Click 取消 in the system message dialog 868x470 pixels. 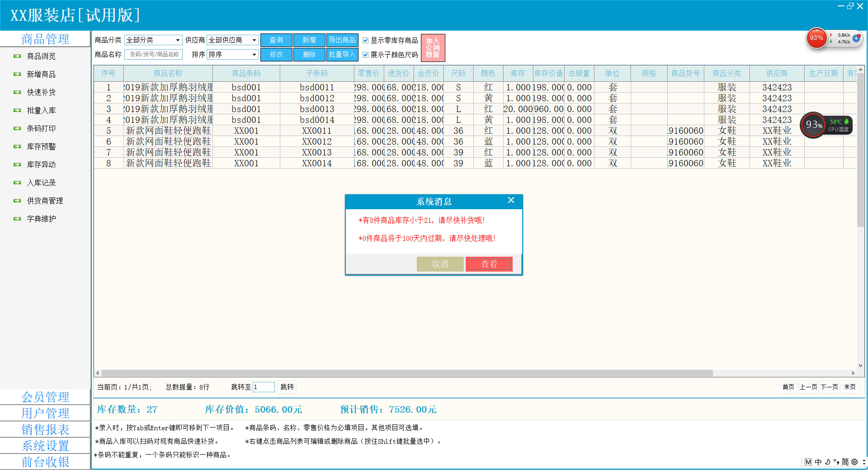[440, 264]
